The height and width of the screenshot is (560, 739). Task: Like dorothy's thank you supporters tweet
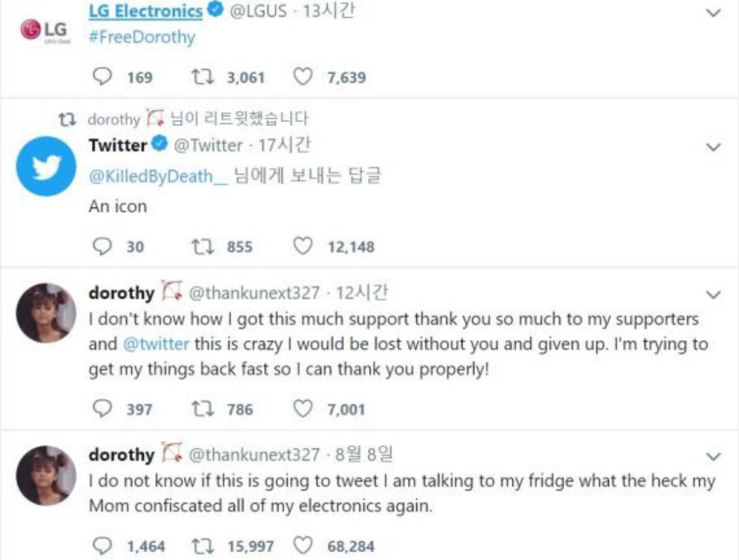pos(302,409)
